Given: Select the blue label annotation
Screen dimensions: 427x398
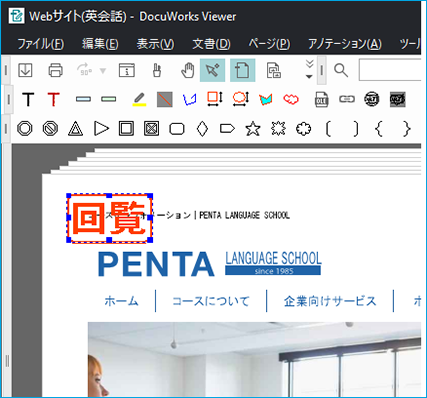Looking at the screenshot, I should [83, 99].
